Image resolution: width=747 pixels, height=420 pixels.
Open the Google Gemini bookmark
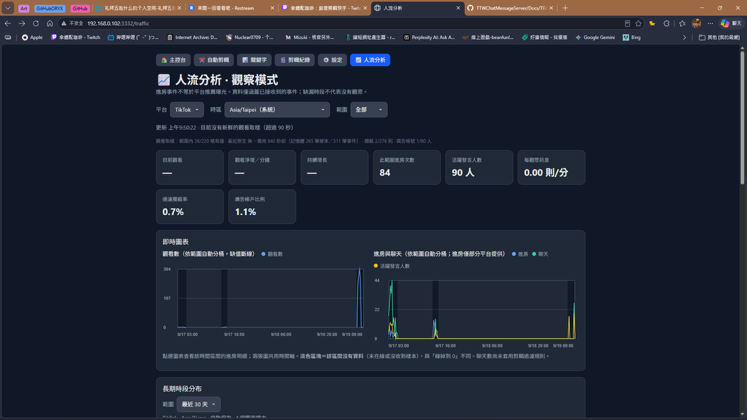tap(596, 37)
